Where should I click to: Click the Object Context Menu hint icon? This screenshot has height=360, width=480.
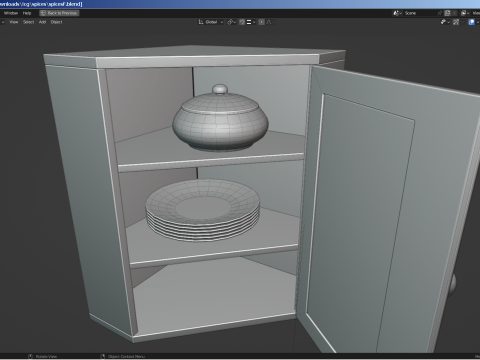[103, 356]
